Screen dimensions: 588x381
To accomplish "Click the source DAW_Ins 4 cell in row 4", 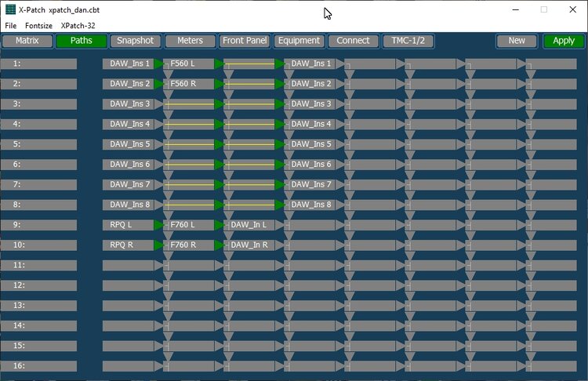I will coord(129,124).
